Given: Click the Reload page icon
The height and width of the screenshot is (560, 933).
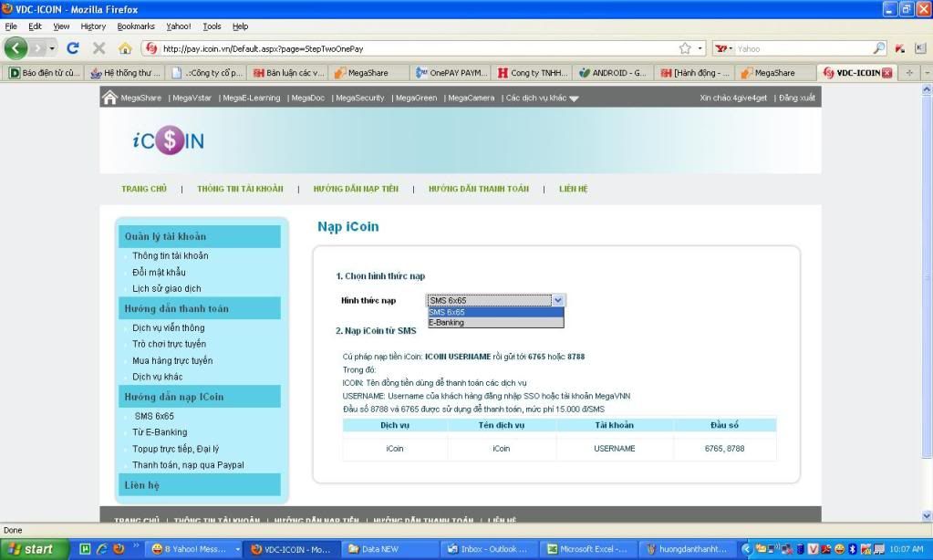Looking at the screenshot, I should (x=73, y=48).
